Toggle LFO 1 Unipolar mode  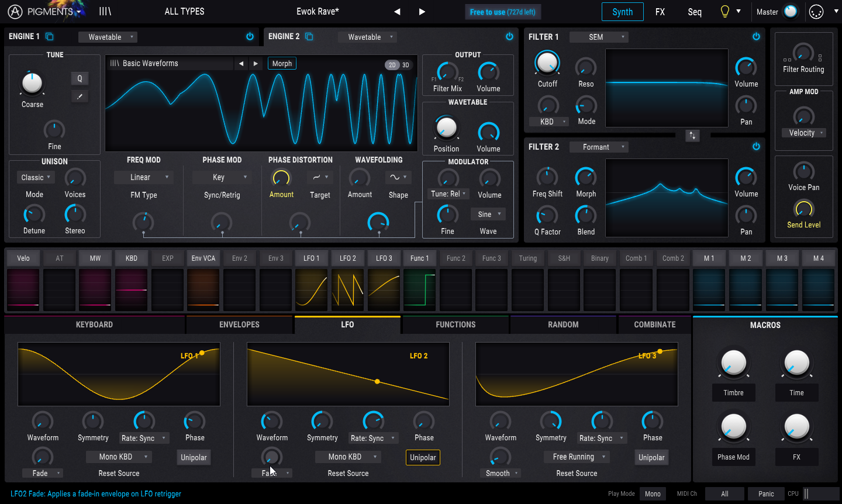click(194, 457)
